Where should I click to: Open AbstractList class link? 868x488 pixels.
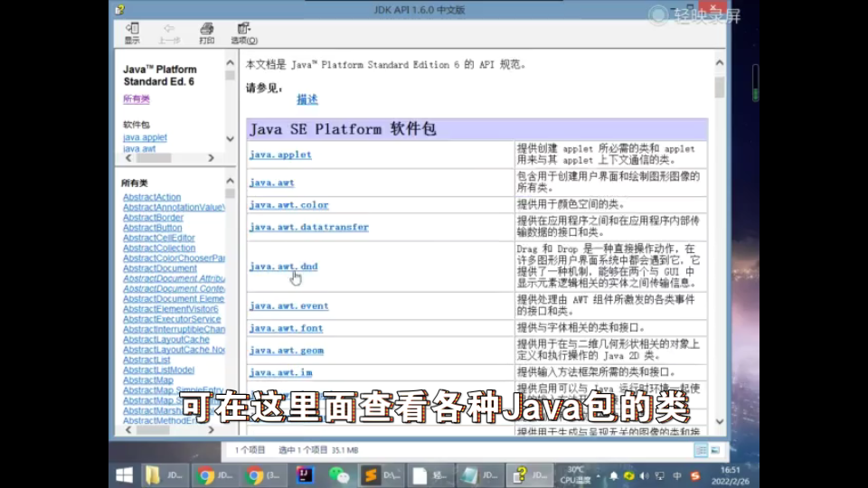pos(146,361)
